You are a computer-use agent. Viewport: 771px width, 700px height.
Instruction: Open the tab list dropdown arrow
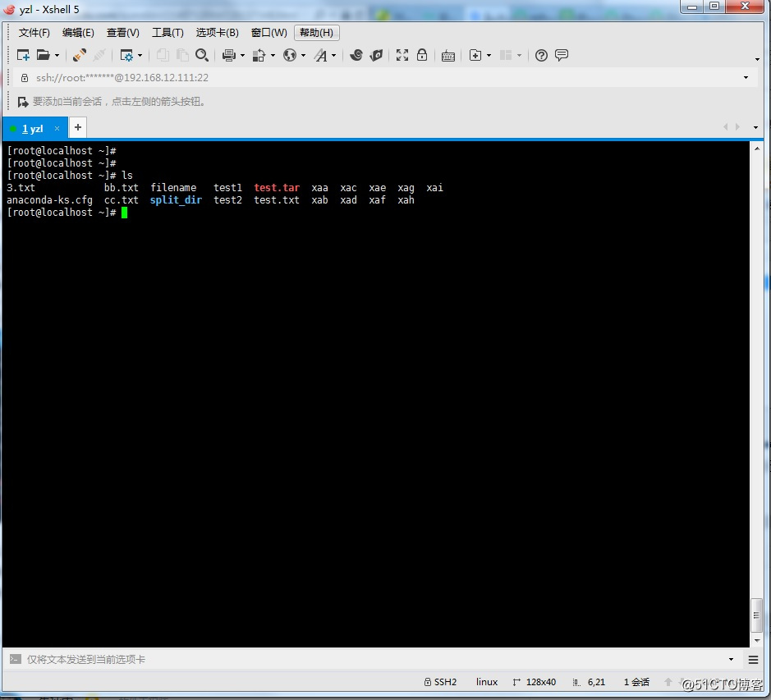tap(755, 127)
